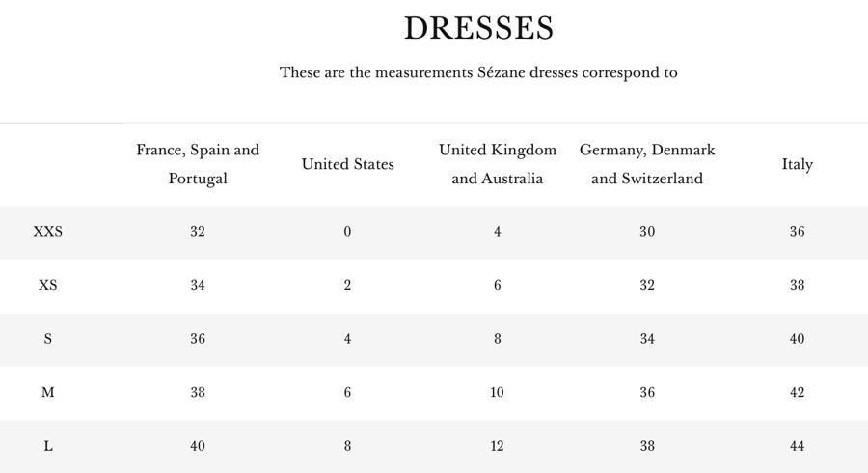Select the M size row label
Image resolution: width=868 pixels, height=473 pixels.
[47, 393]
